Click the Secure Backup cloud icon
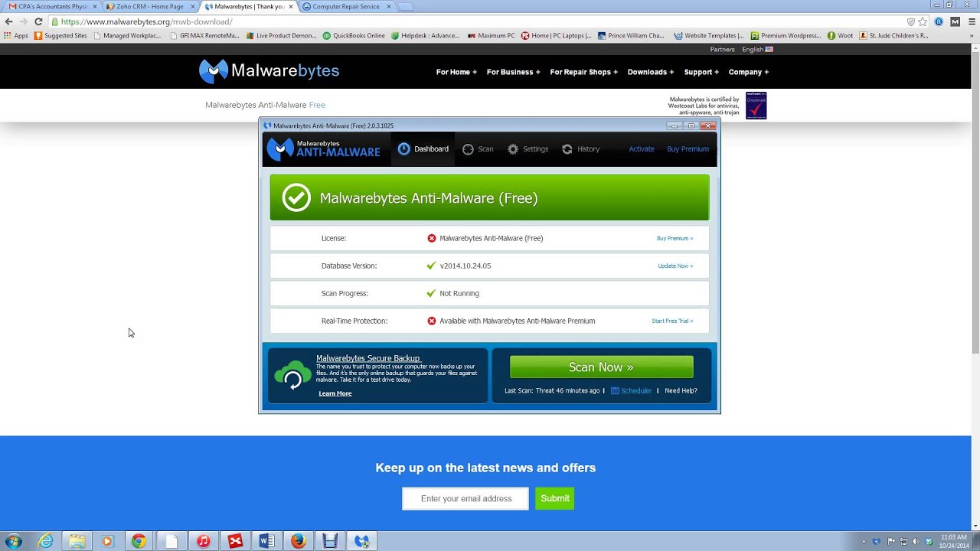Viewport: 980px width, 551px height. tap(292, 375)
